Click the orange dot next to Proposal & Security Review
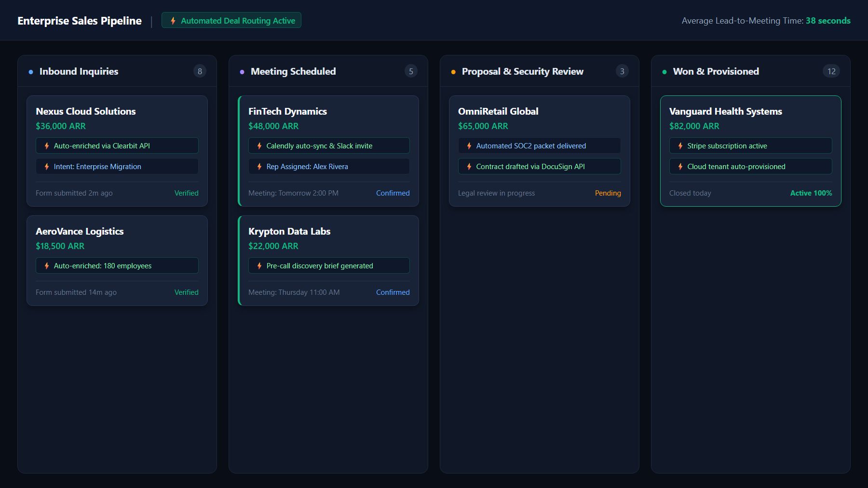The height and width of the screenshot is (488, 868). (x=453, y=72)
